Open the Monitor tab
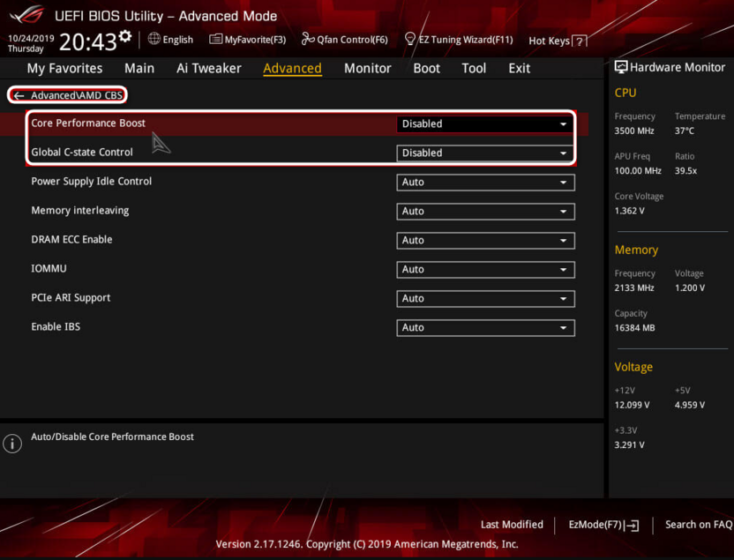This screenshot has width=734, height=560. pyautogui.click(x=368, y=68)
